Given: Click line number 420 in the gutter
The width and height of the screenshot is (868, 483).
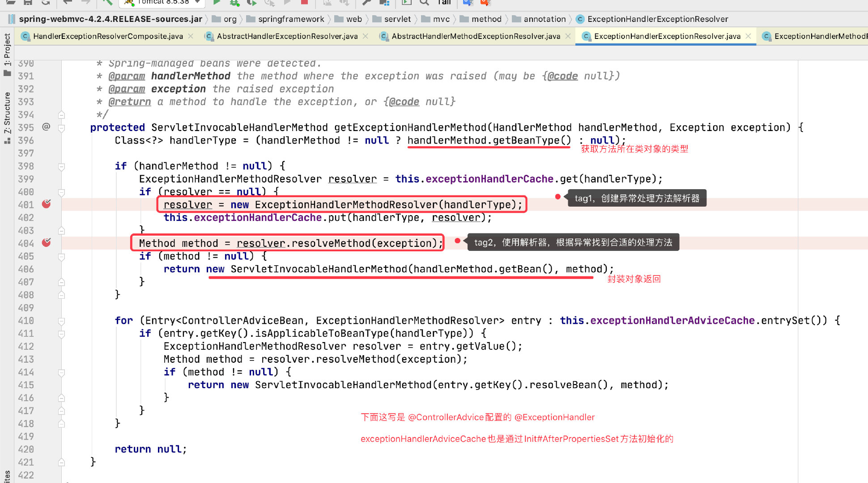Looking at the screenshot, I should click(x=26, y=449).
